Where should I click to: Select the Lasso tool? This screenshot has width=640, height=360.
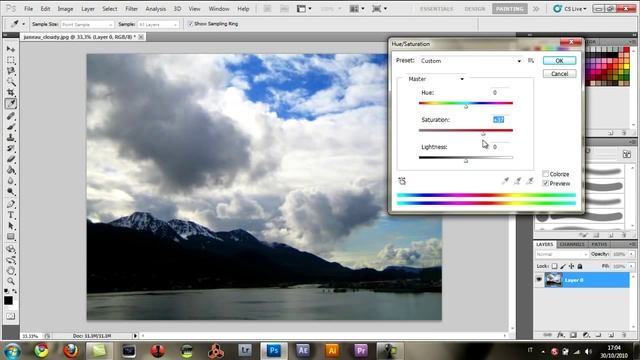click(x=11, y=71)
